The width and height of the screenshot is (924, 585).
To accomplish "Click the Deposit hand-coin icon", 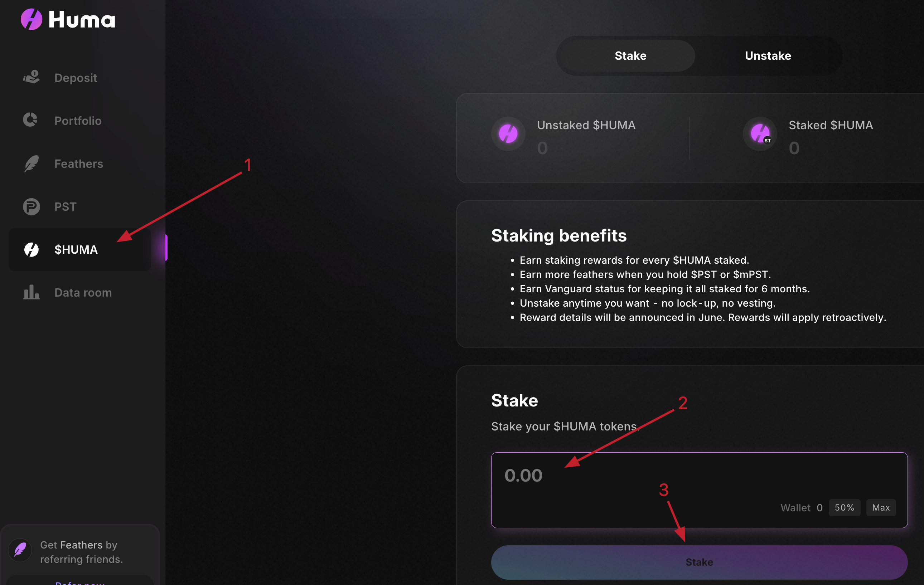I will coord(32,77).
